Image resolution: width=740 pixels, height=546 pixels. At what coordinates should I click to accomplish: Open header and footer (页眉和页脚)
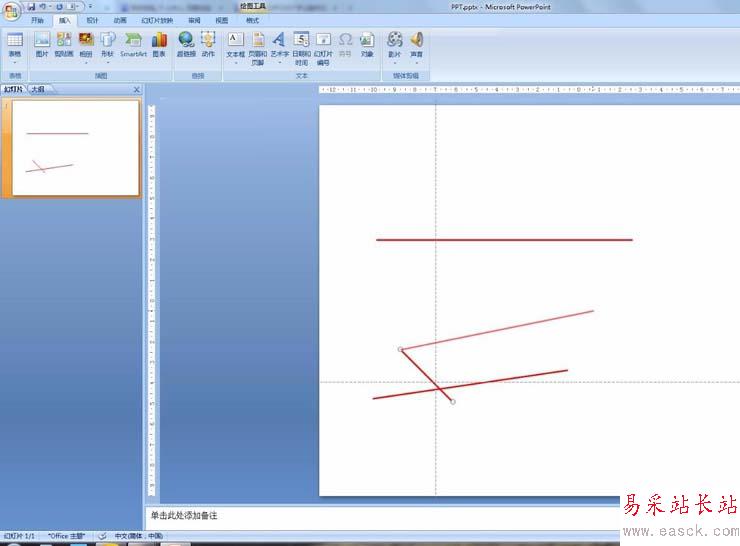click(257, 49)
